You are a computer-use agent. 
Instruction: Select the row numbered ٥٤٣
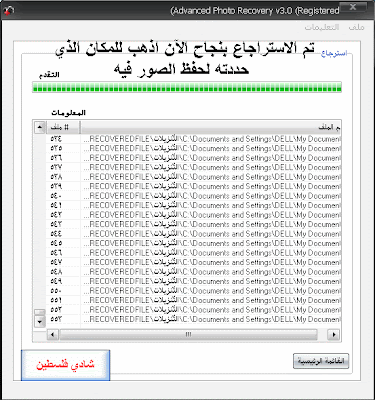tap(194, 224)
